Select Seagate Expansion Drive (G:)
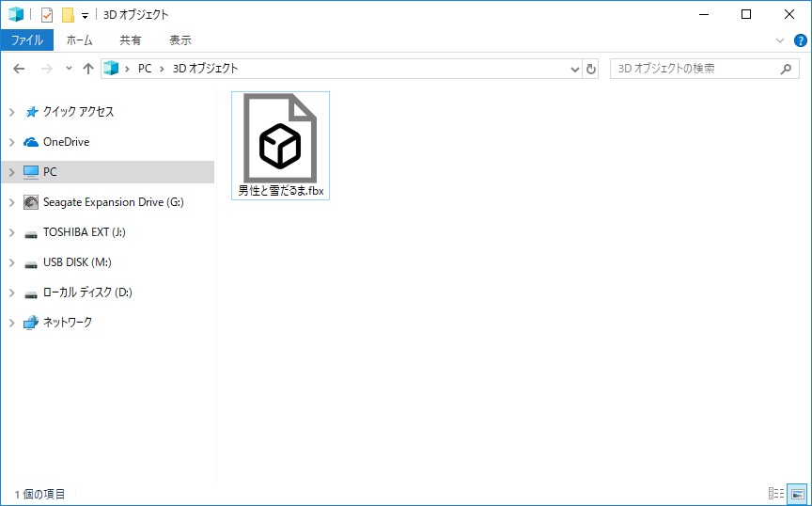 click(x=114, y=202)
